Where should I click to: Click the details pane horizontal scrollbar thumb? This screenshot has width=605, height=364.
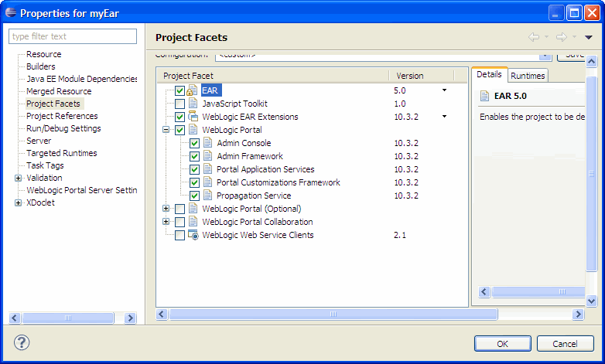538,292
